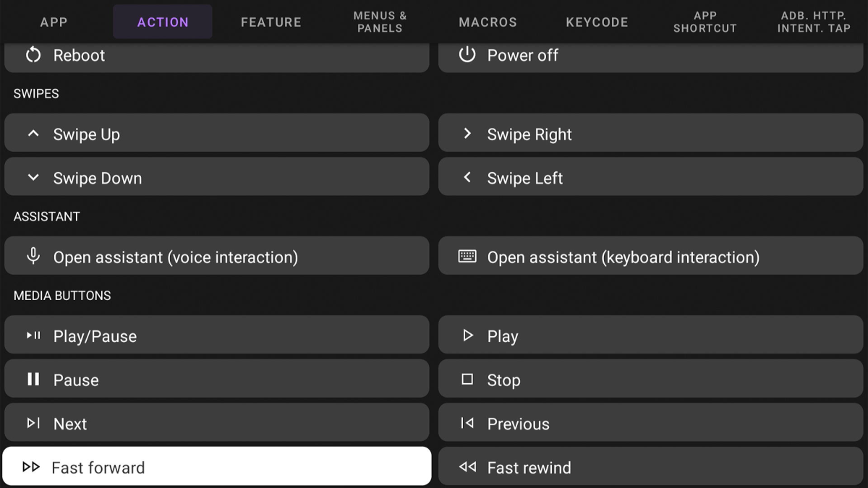Click the Swipe Right chevron icon
Viewport: 868px width, 488px height.
click(467, 134)
